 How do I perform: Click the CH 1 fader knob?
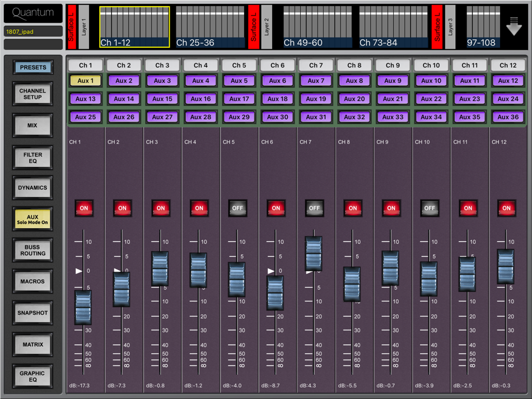coord(83,308)
